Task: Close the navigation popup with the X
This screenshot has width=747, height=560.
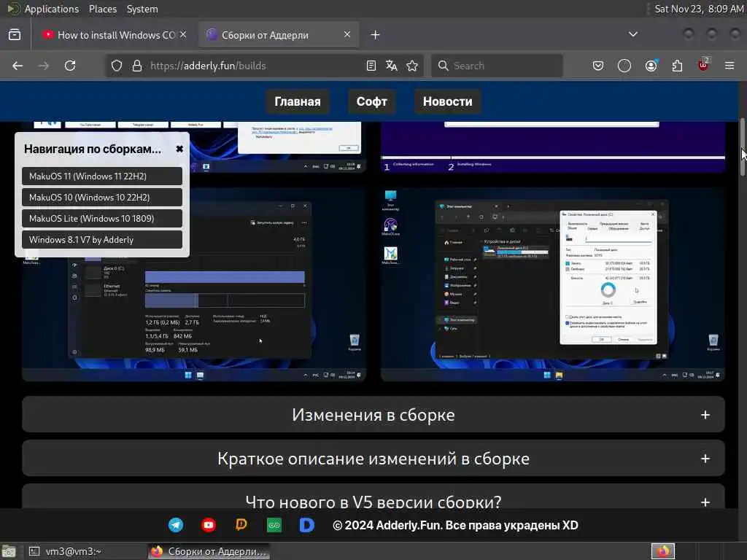Action: pos(179,149)
